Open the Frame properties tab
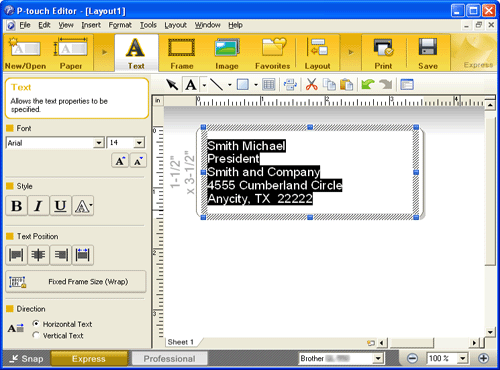500x370 pixels. tap(182, 53)
